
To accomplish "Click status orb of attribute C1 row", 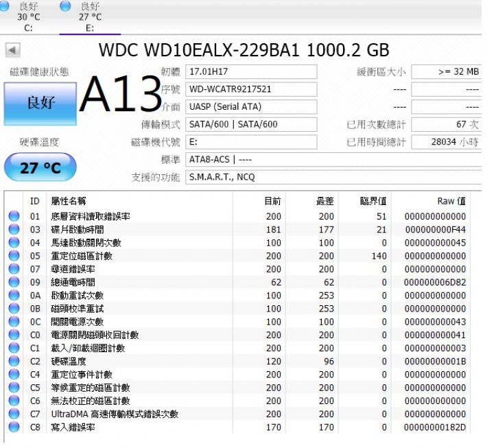I will [14, 348].
